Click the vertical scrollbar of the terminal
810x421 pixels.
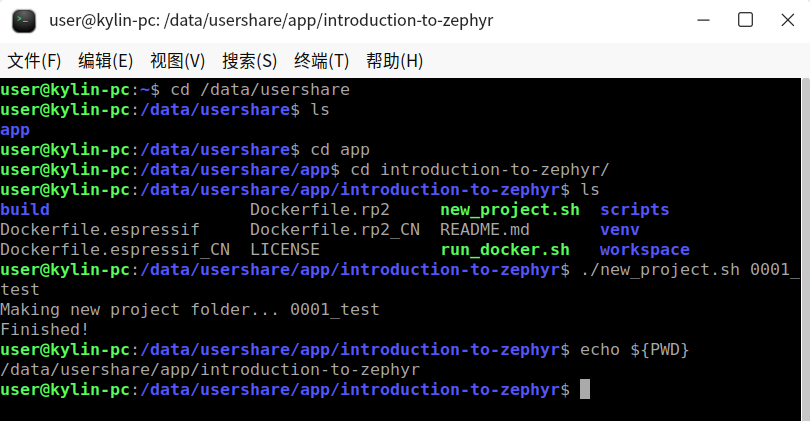pos(805,249)
